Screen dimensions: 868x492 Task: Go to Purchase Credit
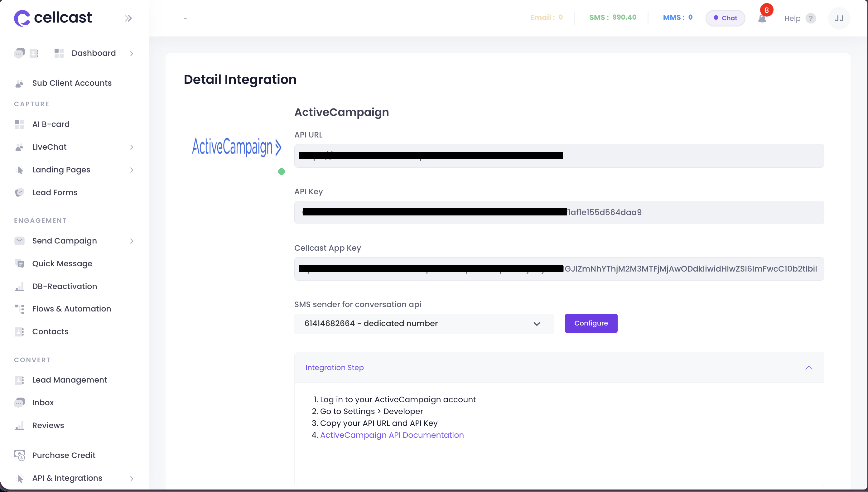(x=64, y=456)
